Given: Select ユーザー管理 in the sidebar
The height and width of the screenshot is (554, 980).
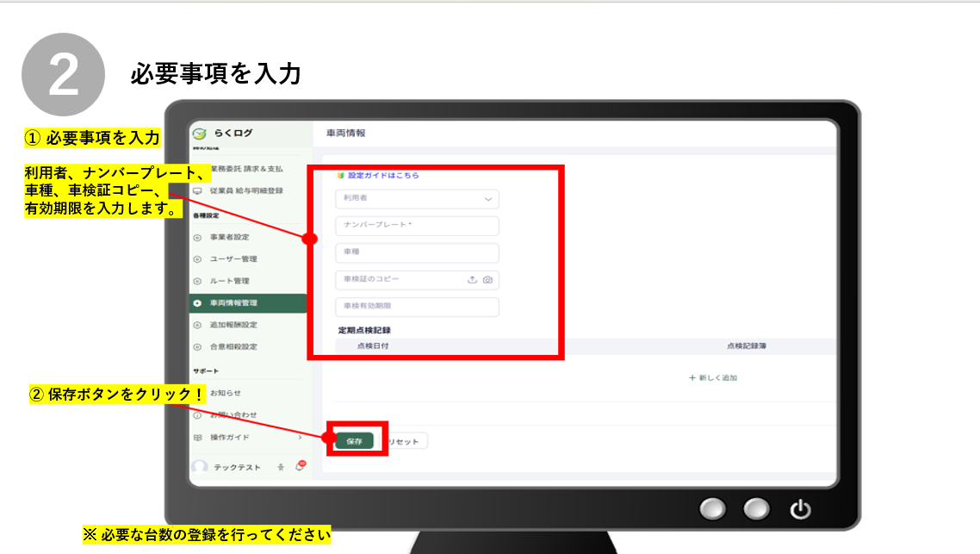Looking at the screenshot, I should click(x=233, y=258).
